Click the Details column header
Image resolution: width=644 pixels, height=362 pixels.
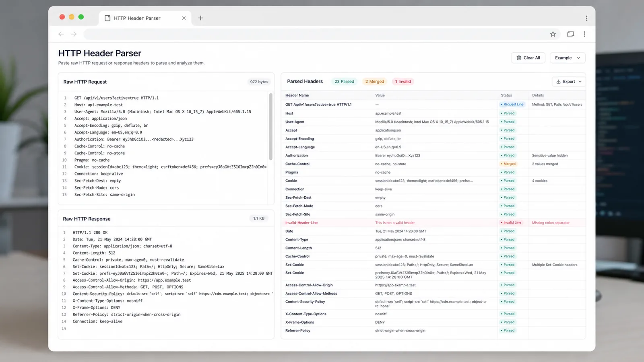(538, 95)
